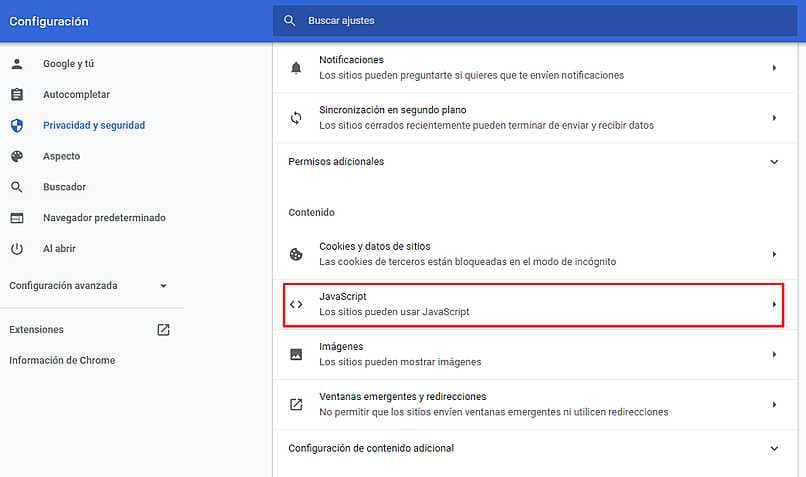Screen dimensions: 806x477
Task: Click Ventanas emergentes y redirecciones title
Action: pos(403,397)
